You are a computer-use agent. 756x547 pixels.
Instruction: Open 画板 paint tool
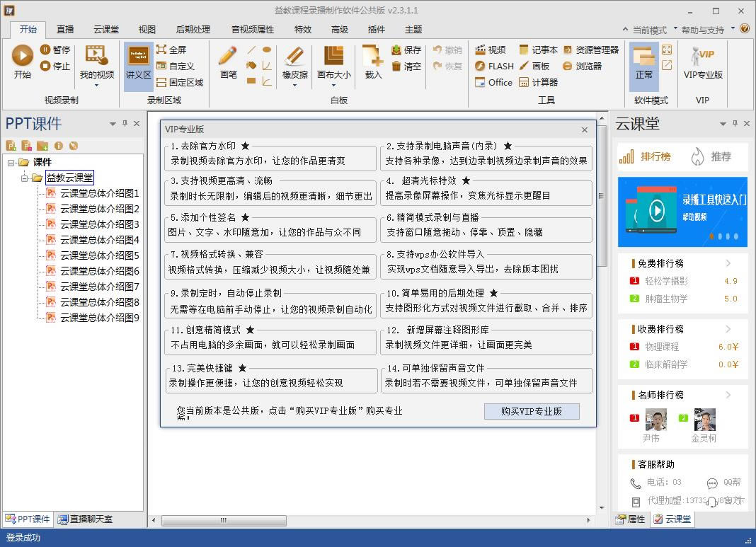(x=534, y=66)
